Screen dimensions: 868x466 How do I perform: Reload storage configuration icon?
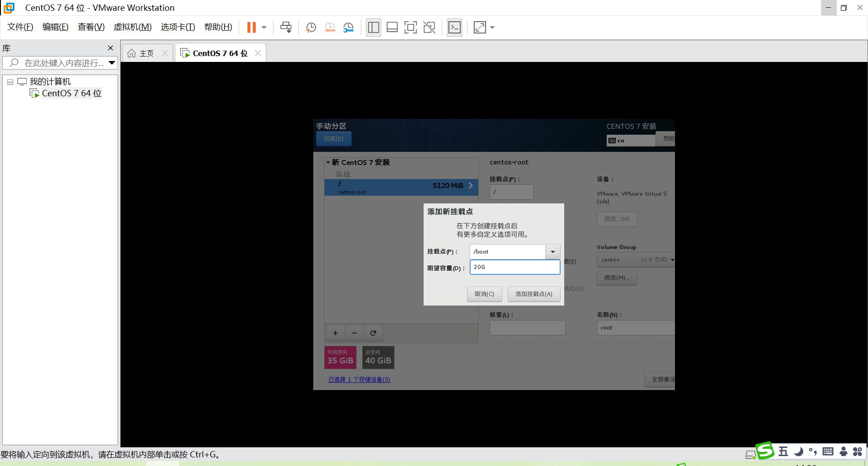373,333
